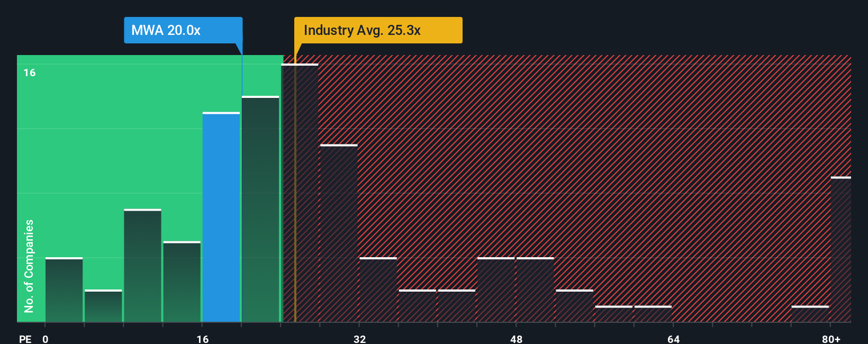Select the shortest green bar, second from left
The height and width of the screenshot is (344, 868).
(x=103, y=306)
